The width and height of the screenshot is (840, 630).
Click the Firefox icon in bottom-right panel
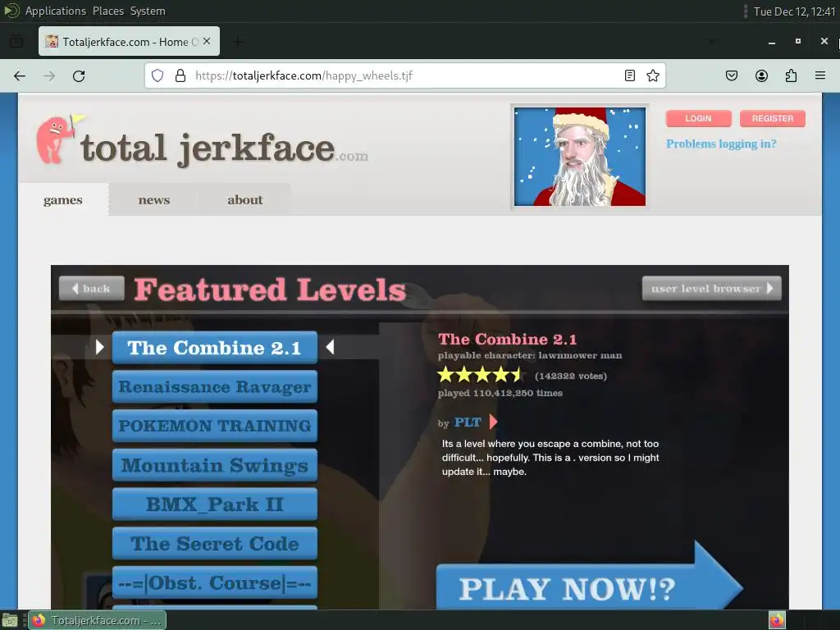777,620
